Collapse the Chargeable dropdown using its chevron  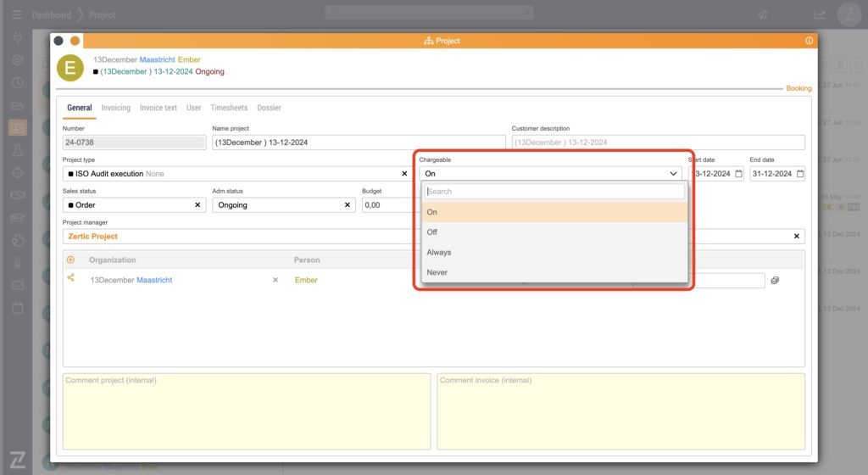tap(673, 174)
